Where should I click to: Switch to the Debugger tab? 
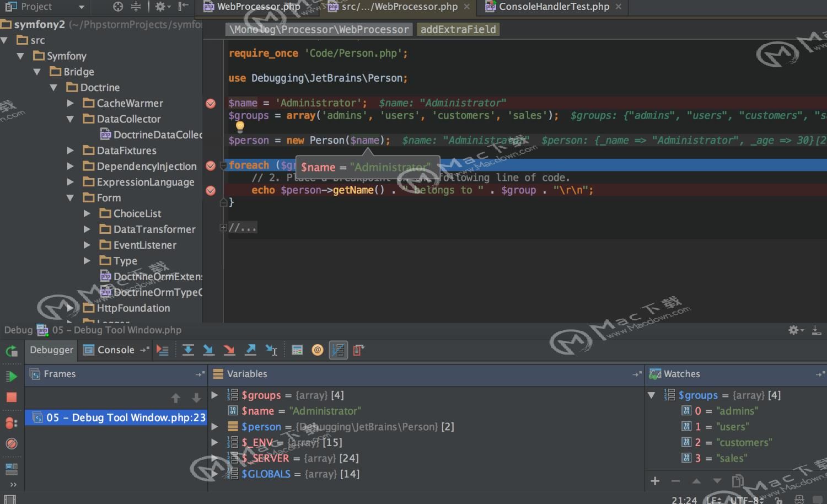coord(51,350)
